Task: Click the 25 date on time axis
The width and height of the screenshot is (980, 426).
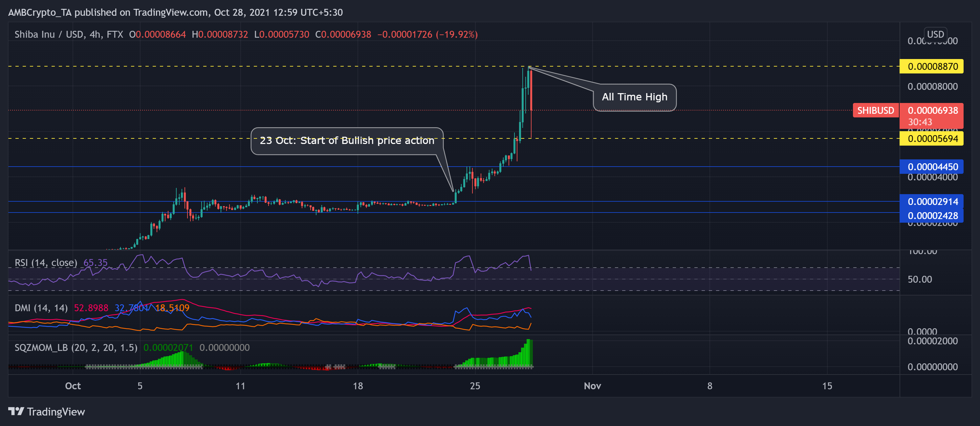Action: [x=475, y=386]
